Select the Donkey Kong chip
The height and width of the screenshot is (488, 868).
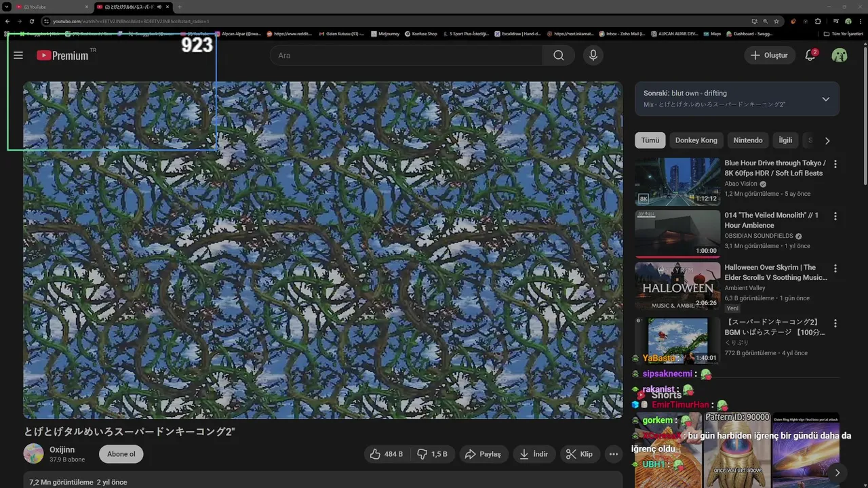click(696, 140)
